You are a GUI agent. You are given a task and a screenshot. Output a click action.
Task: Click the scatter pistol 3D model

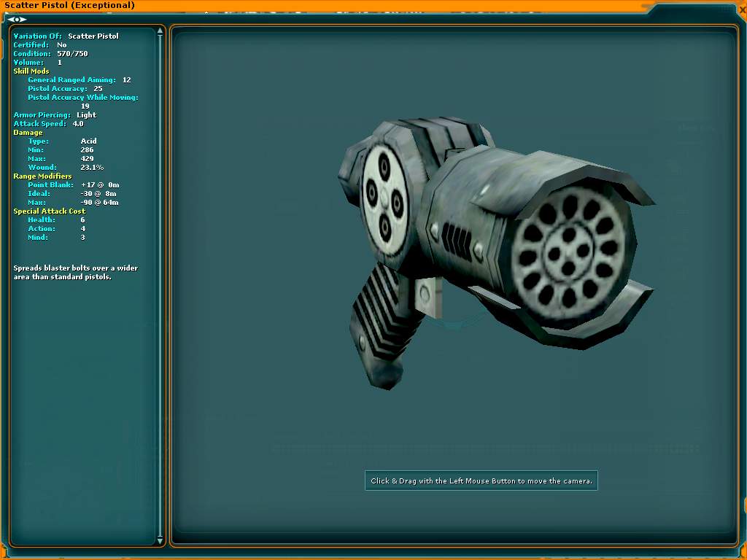click(x=495, y=252)
